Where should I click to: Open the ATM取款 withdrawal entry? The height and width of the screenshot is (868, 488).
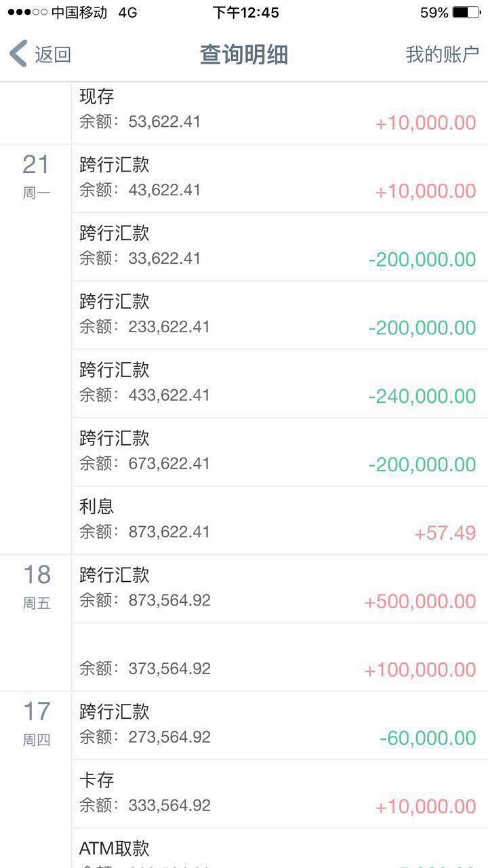click(x=279, y=850)
